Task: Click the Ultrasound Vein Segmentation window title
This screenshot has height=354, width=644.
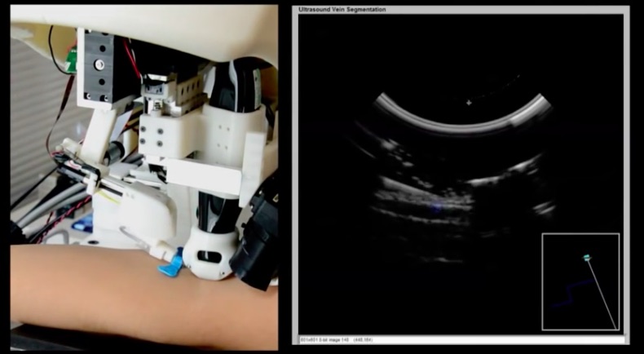Action: point(342,9)
